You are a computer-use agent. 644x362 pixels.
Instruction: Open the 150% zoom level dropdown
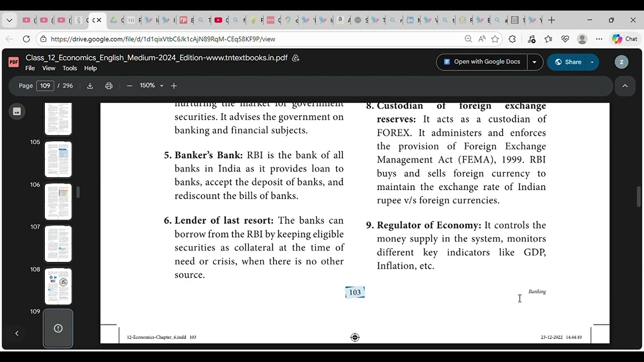[151, 85]
